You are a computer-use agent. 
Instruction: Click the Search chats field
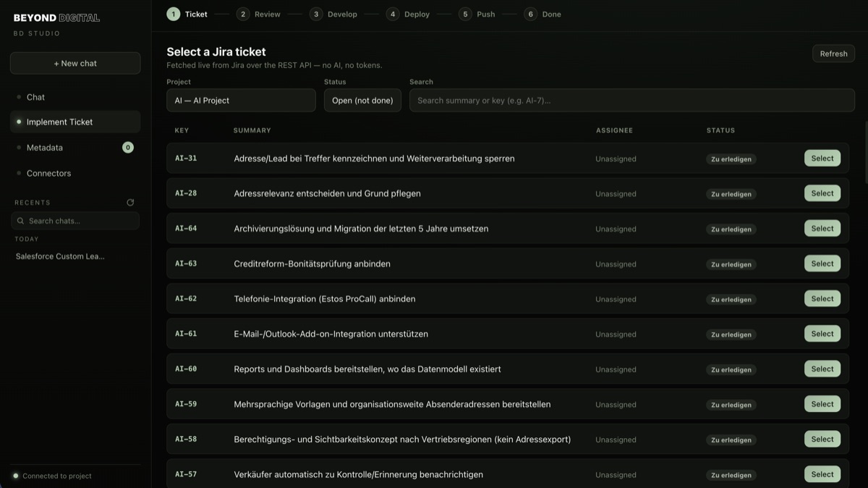75,221
